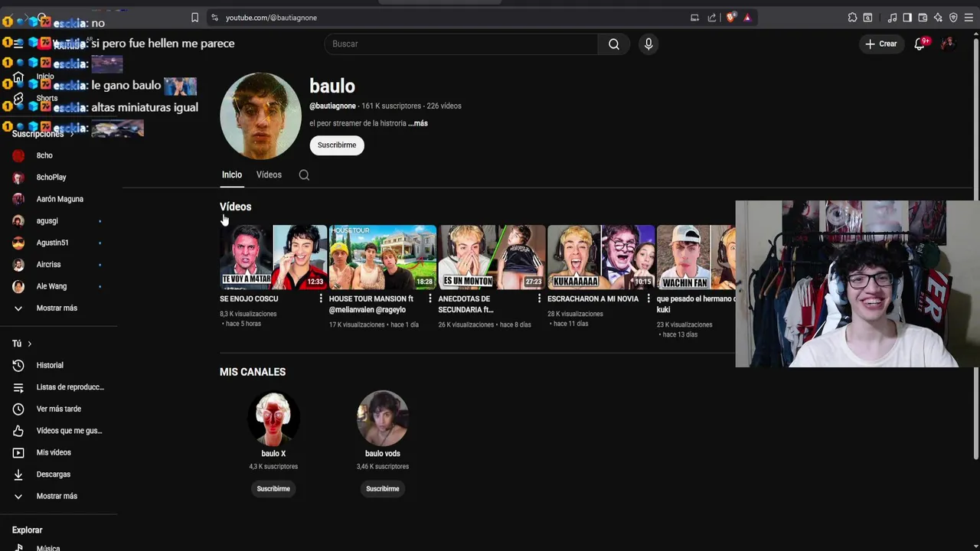980x551 pixels.
Task: Expand Mostrar más under Tú section
Action: [x=58, y=496]
